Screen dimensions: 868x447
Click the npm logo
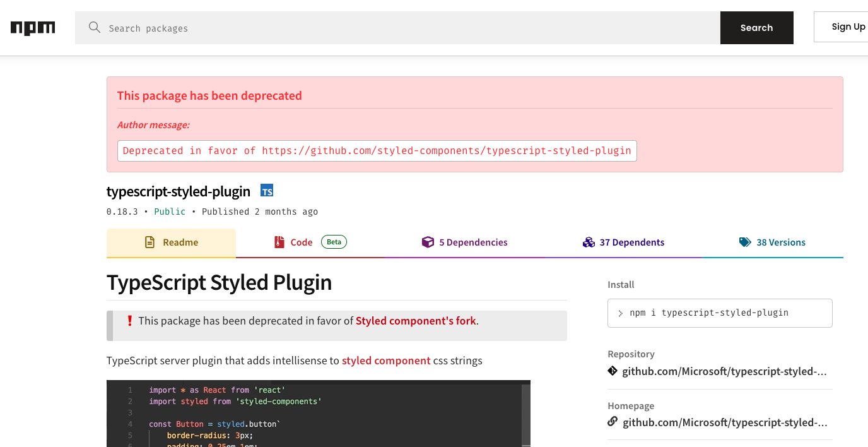[x=33, y=28]
